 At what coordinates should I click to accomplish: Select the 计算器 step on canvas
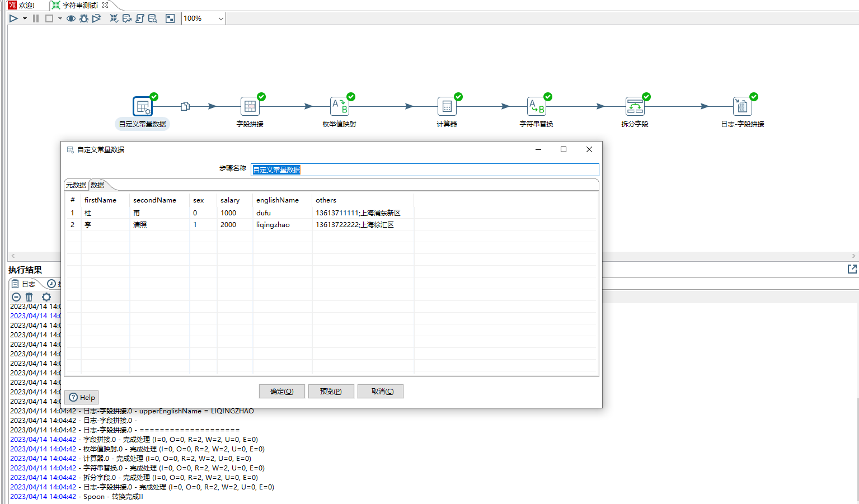pos(447,106)
